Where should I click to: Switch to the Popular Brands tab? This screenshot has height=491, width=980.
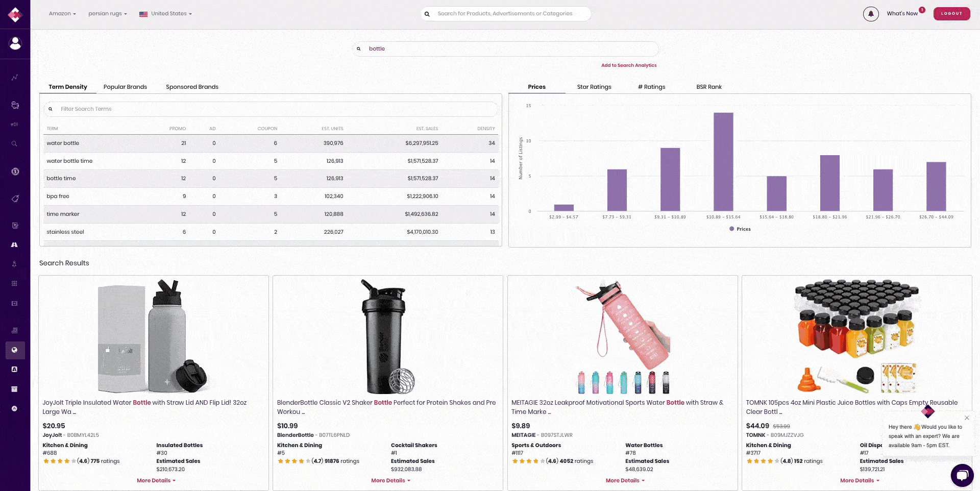tap(125, 87)
